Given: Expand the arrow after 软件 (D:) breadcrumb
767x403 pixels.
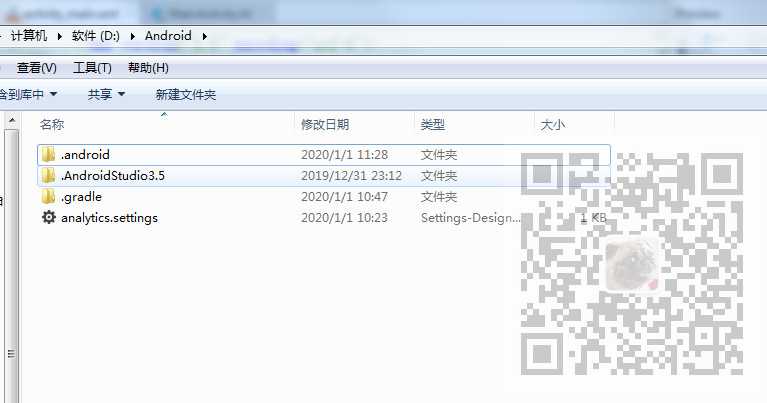Looking at the screenshot, I should click(x=133, y=36).
